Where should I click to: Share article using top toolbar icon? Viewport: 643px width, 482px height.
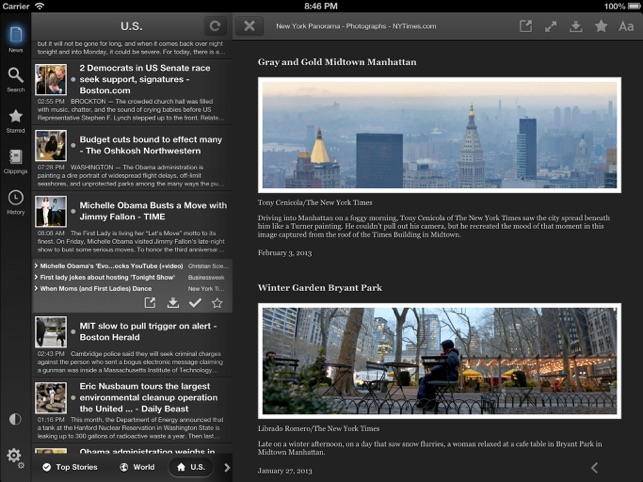pos(526,26)
